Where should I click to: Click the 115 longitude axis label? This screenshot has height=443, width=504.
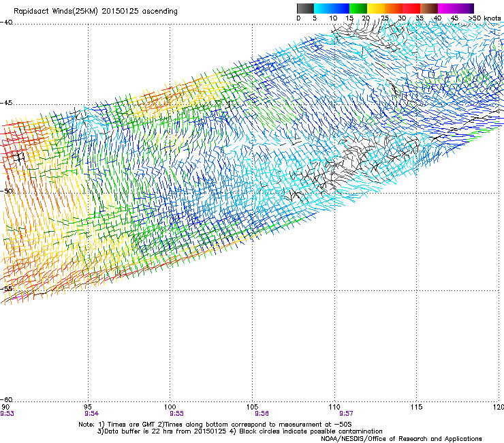click(x=417, y=407)
